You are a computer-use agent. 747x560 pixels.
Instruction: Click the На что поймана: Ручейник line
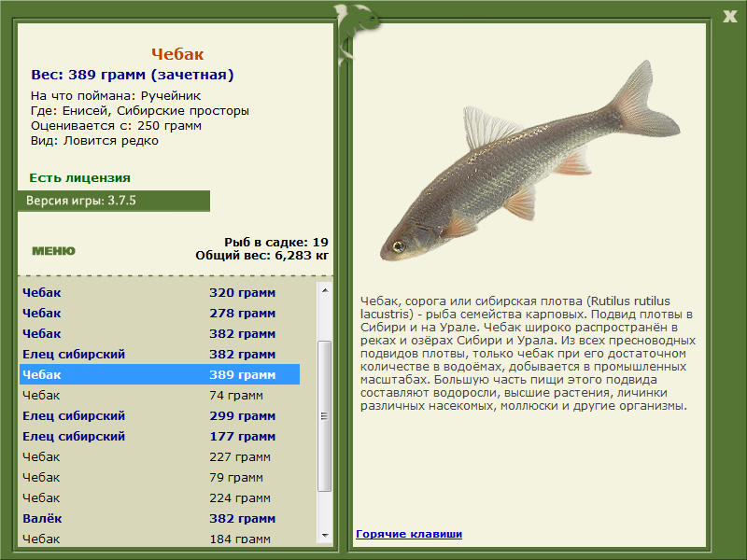click(116, 96)
